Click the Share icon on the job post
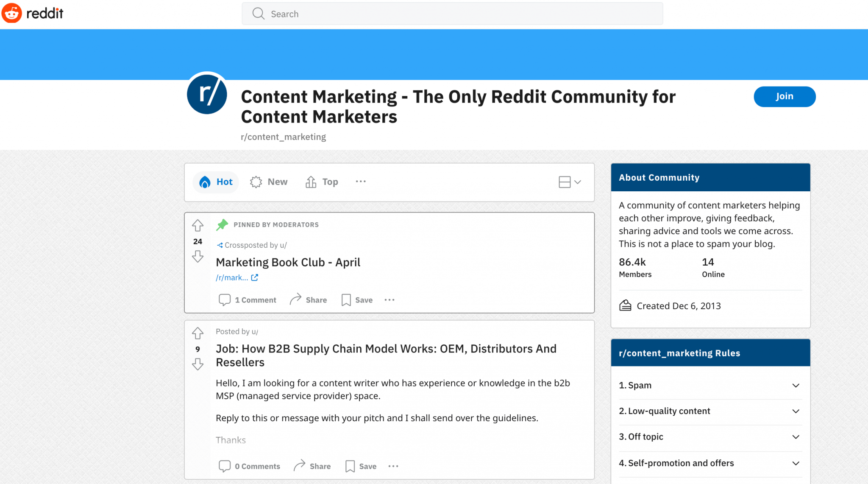 tap(300, 465)
